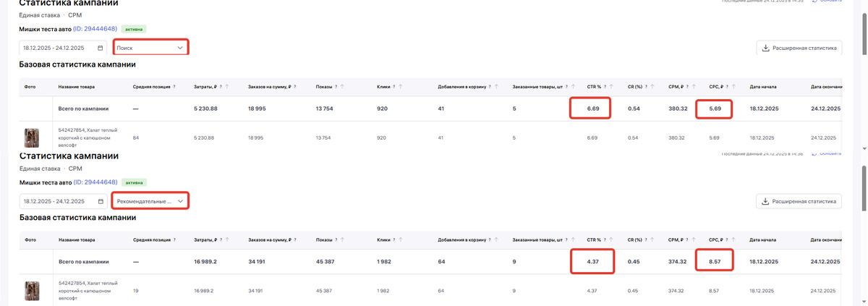
Task: Sort Рекомендательные table by CTR % arrow
Action: point(613,239)
